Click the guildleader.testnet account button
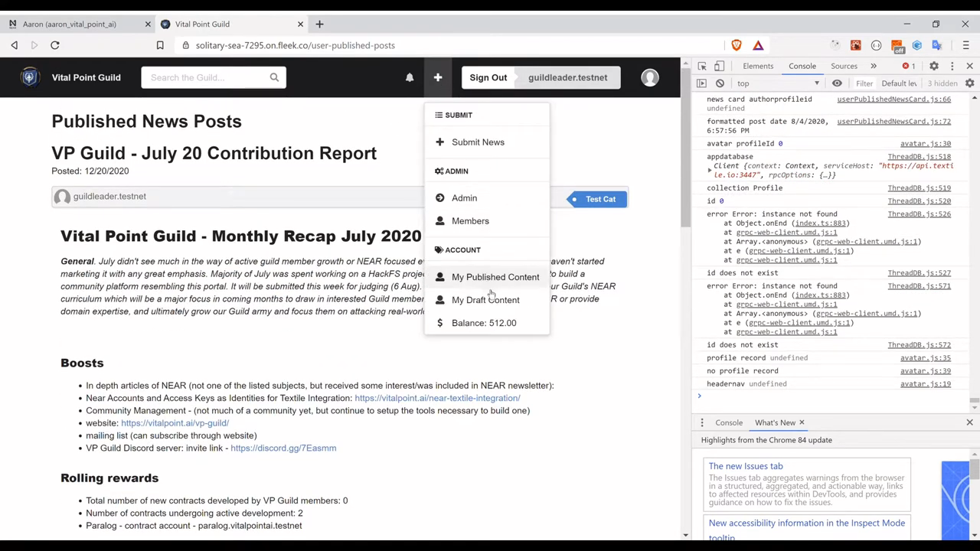This screenshot has width=980, height=551. tap(567, 77)
